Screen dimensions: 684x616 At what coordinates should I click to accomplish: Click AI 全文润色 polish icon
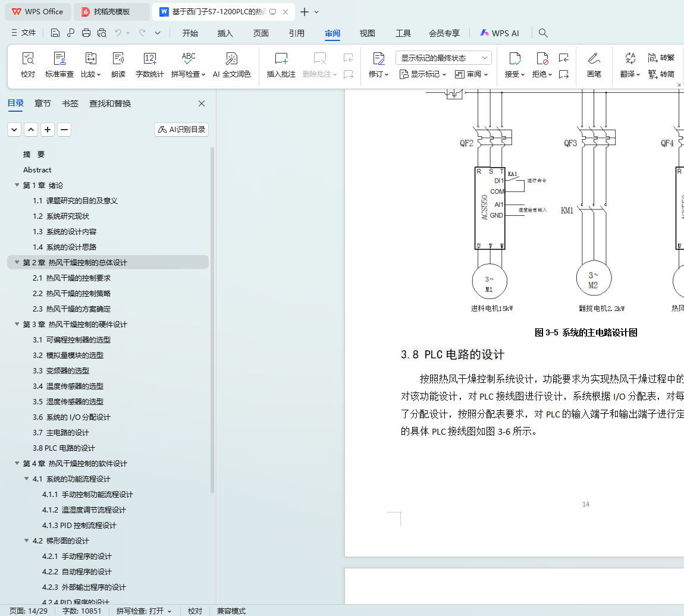pos(231,65)
